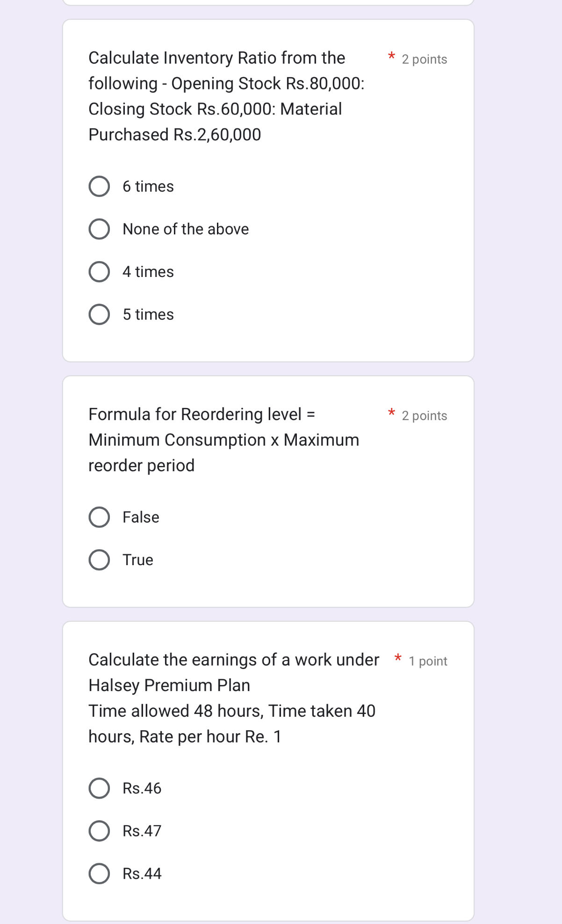
Task: Click the Inventory Ratio question card
Action: 269,187
